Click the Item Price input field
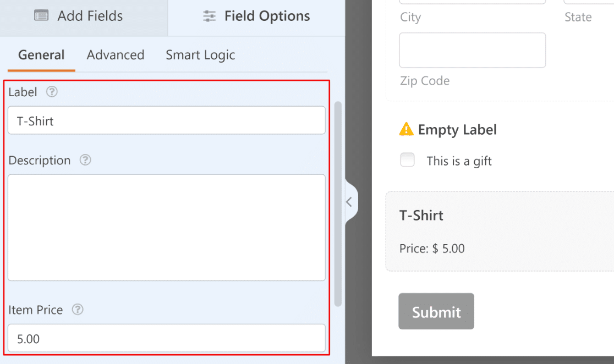Screen dimensions: 614x364 [166, 338]
